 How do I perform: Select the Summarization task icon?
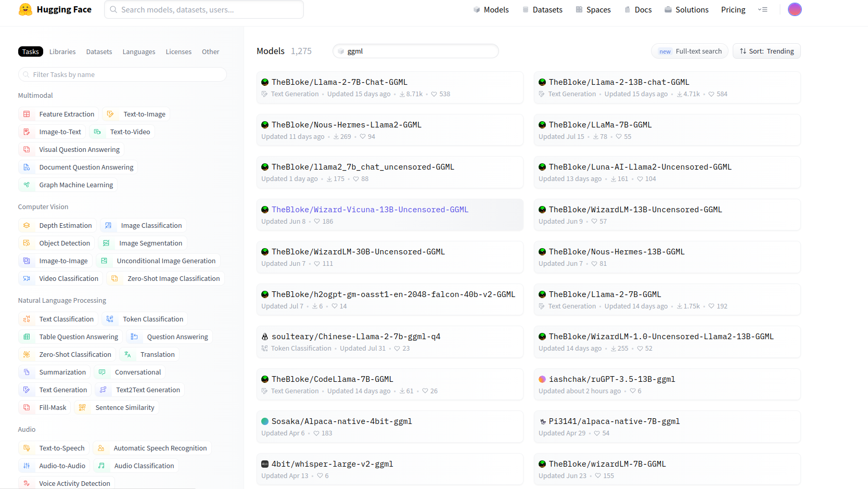click(x=27, y=371)
